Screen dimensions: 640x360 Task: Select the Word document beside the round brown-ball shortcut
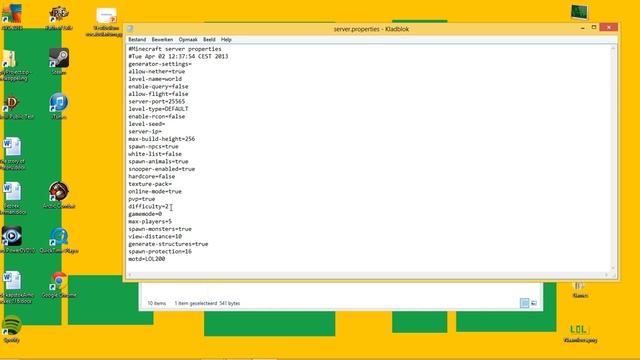[12, 198]
